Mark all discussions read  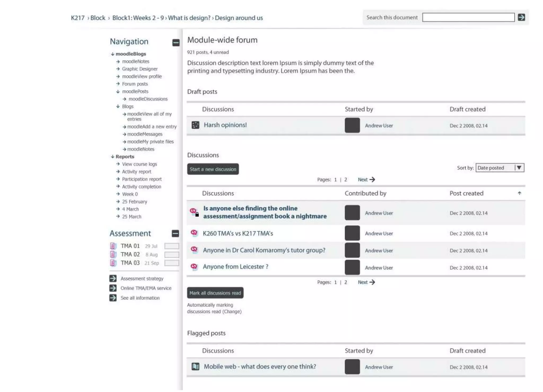(x=215, y=293)
